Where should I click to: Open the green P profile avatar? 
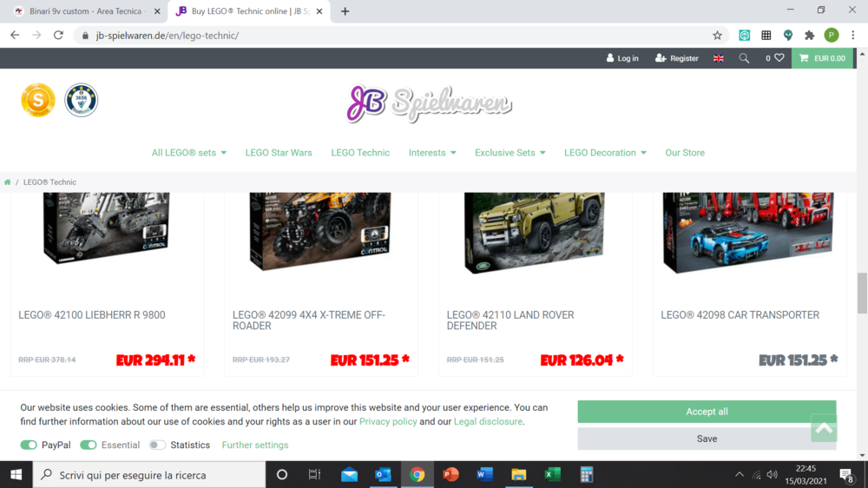click(831, 36)
